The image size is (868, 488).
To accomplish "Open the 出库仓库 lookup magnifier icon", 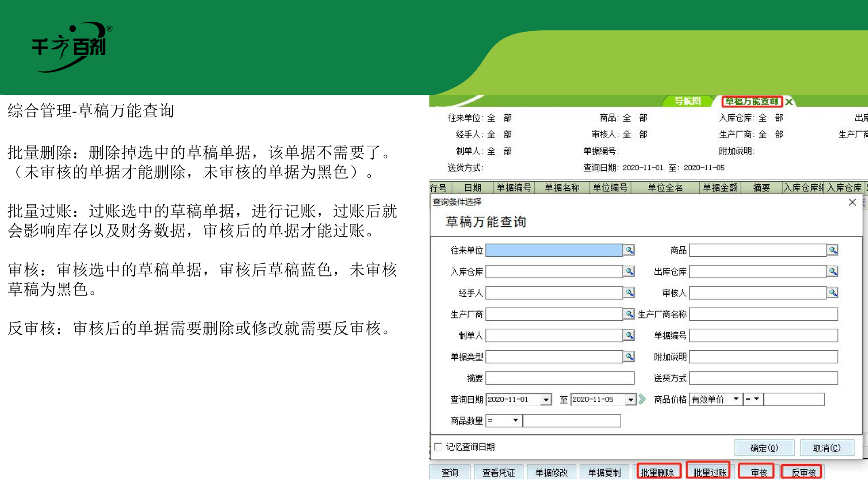I will pyautogui.click(x=833, y=272).
